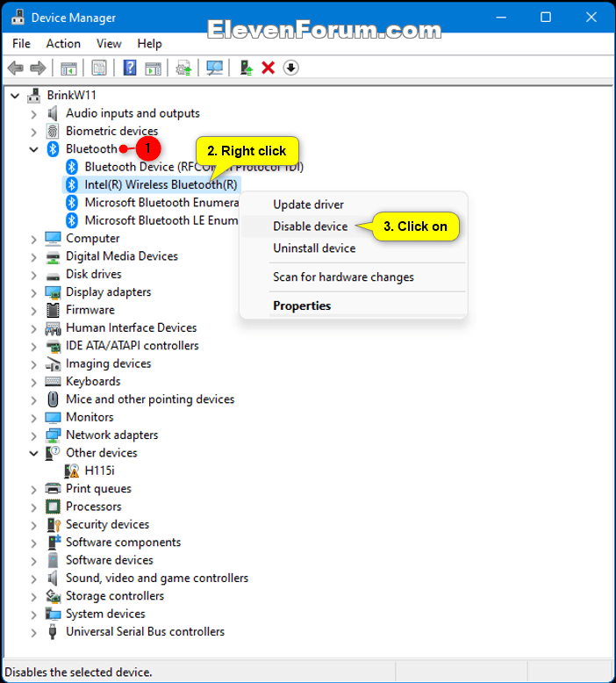Click the Enable device toolbar icon
The image size is (616, 683).
(247, 68)
